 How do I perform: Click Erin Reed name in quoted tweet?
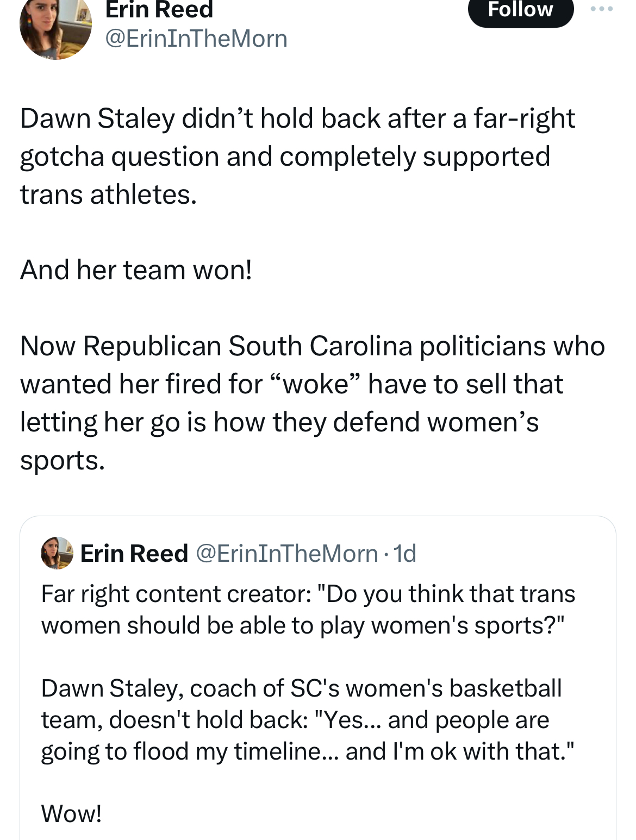tap(134, 554)
